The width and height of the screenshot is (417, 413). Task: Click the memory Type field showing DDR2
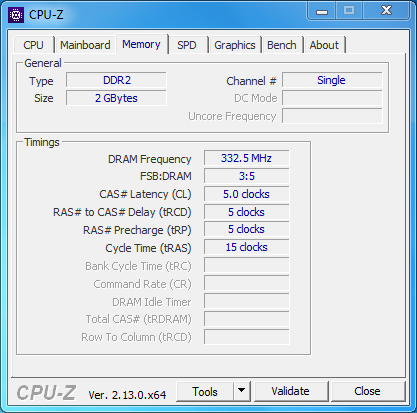click(x=116, y=80)
